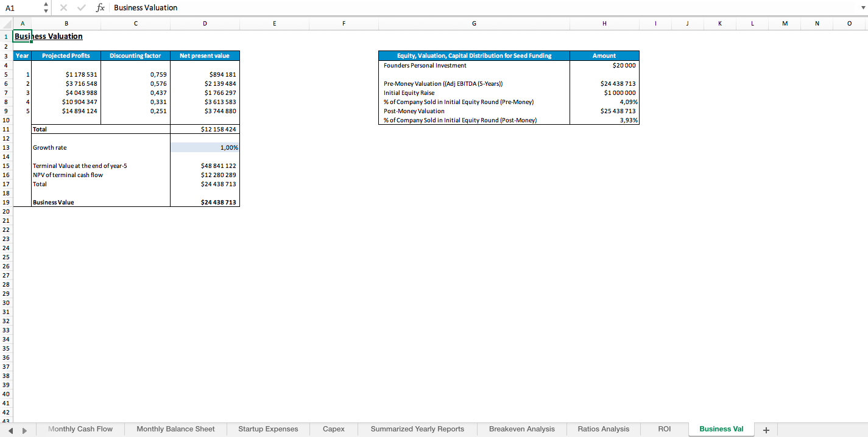Select the Business Val tab
This screenshot has width=868, height=437.
point(721,429)
